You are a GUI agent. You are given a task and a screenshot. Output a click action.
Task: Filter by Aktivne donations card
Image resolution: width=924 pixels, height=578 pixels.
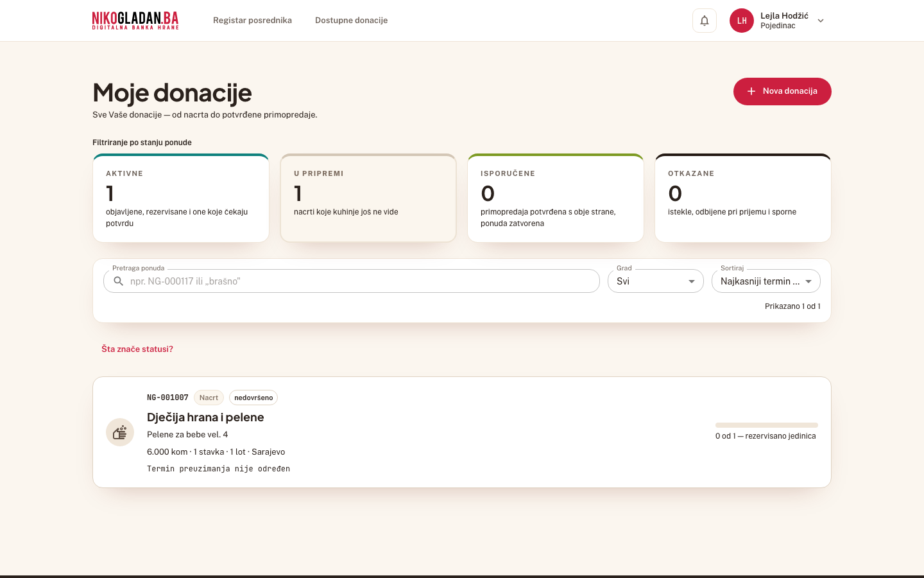[x=181, y=198]
